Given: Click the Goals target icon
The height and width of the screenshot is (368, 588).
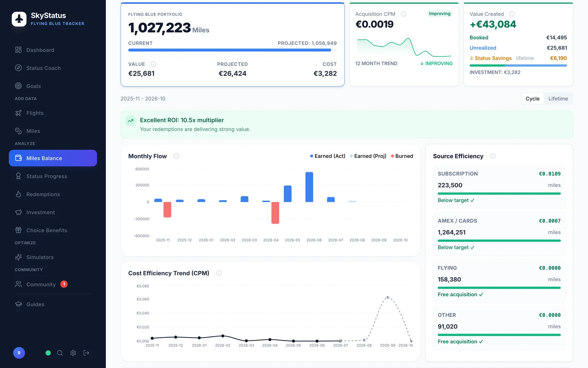Looking at the screenshot, I should pyautogui.click(x=18, y=86).
